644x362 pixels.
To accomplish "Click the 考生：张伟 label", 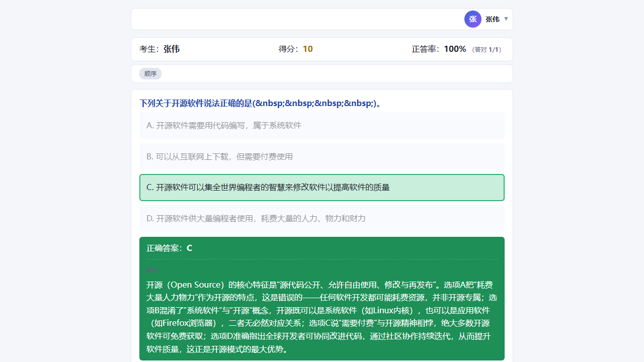I will point(159,49).
